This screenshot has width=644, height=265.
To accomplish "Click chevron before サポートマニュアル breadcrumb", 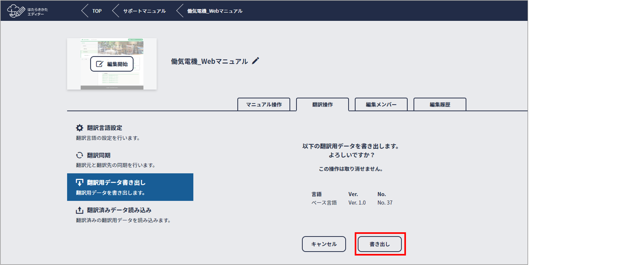I will tap(116, 11).
